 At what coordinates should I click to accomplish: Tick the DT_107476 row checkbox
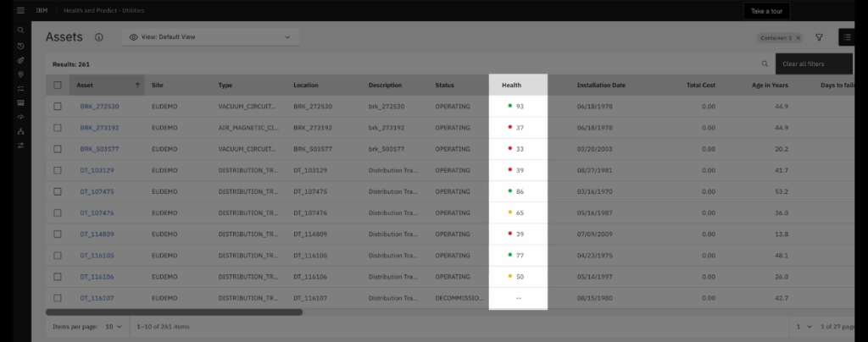click(58, 212)
